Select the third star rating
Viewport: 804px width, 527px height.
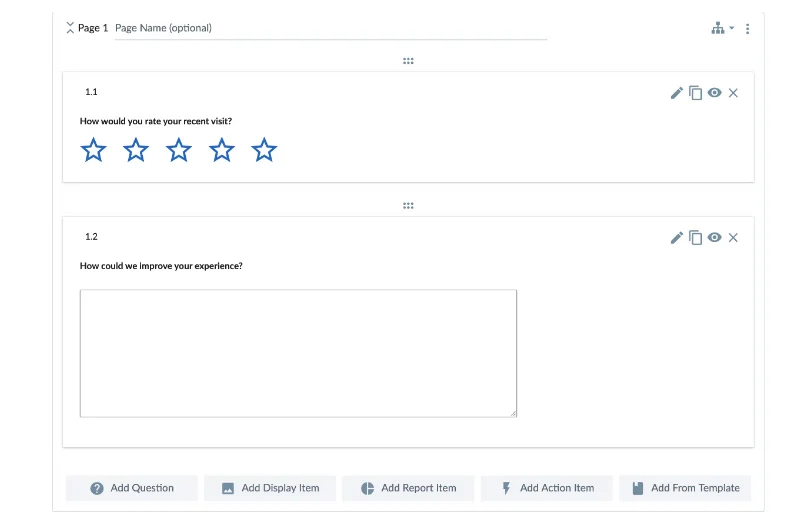178,150
